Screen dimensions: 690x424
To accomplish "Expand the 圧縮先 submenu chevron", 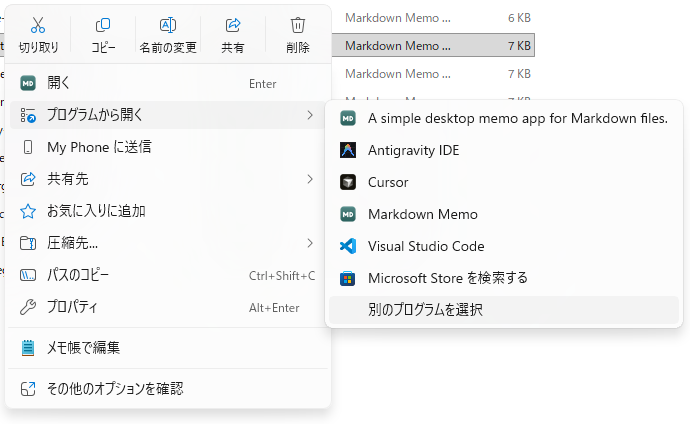I will click(x=310, y=243).
